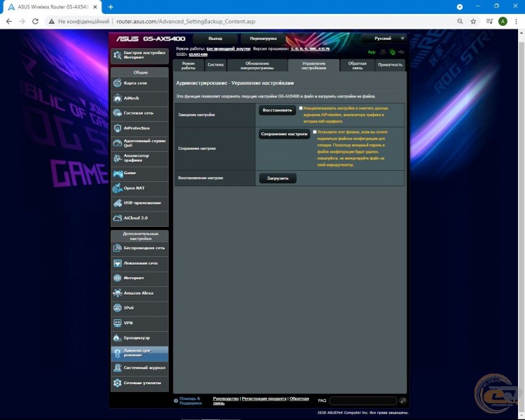This screenshot has width=525, height=420.
Task: Open the AiProtection shield icon
Action: [x=117, y=128]
